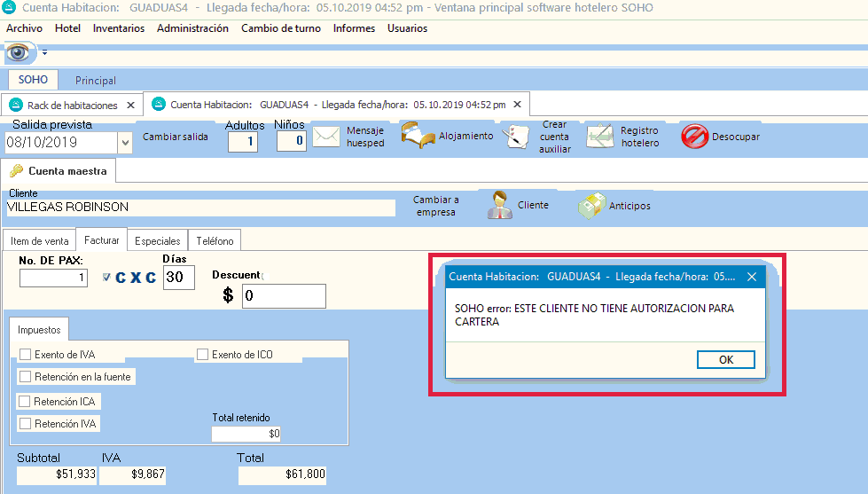Open Crear cuenta auxiliar icon

(x=514, y=137)
